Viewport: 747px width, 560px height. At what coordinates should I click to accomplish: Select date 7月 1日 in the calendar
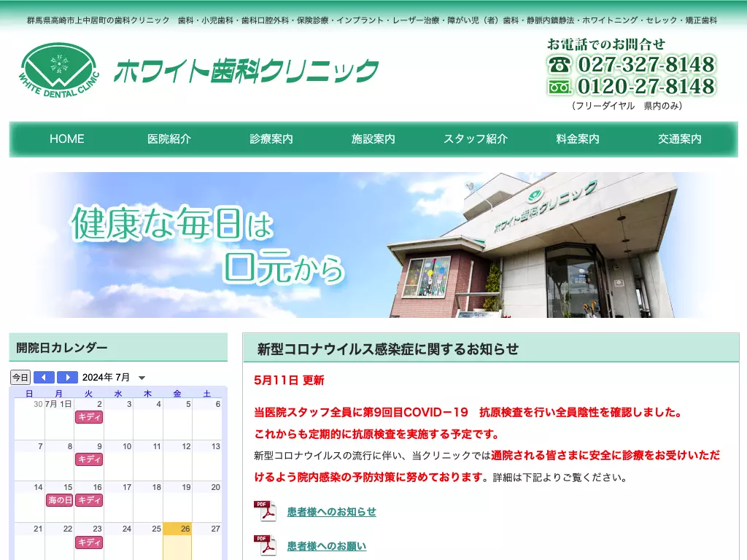pos(58,404)
